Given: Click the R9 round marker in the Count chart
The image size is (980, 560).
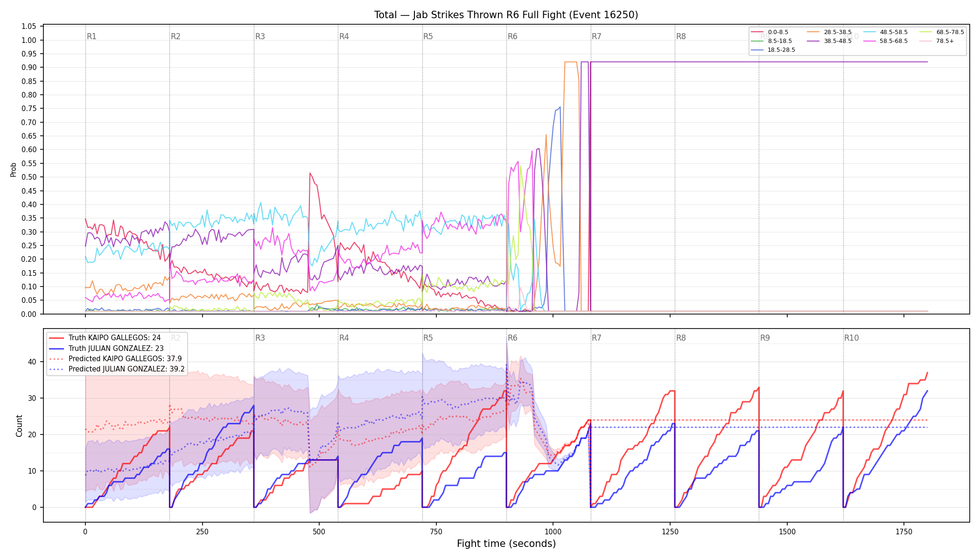Looking at the screenshot, I should point(765,338).
